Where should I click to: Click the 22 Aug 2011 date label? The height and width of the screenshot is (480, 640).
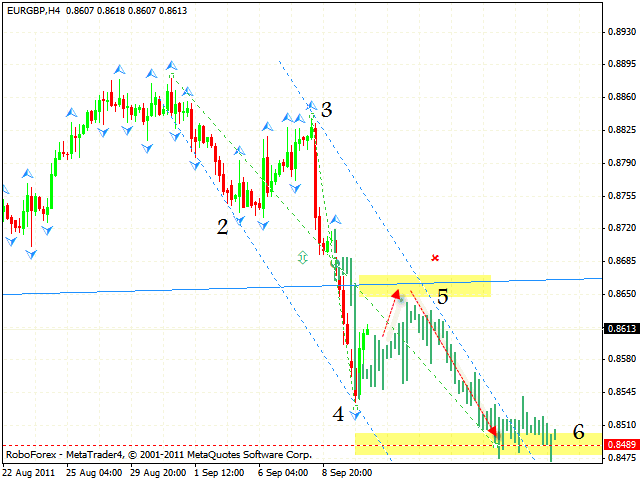click(x=30, y=470)
